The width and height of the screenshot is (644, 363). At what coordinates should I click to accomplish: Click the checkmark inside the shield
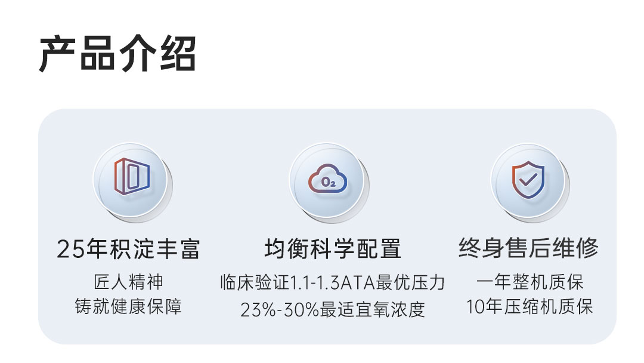click(x=528, y=178)
